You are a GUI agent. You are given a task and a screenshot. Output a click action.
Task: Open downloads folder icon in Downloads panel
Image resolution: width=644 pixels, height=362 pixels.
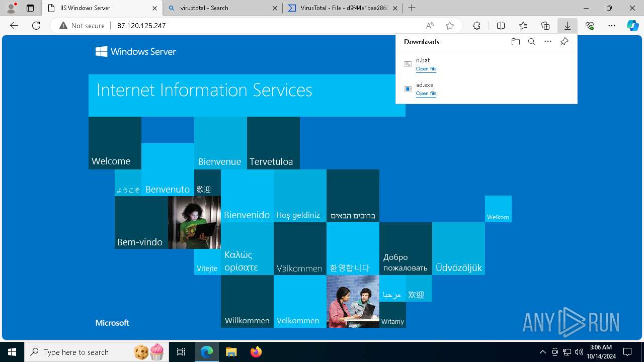(515, 42)
